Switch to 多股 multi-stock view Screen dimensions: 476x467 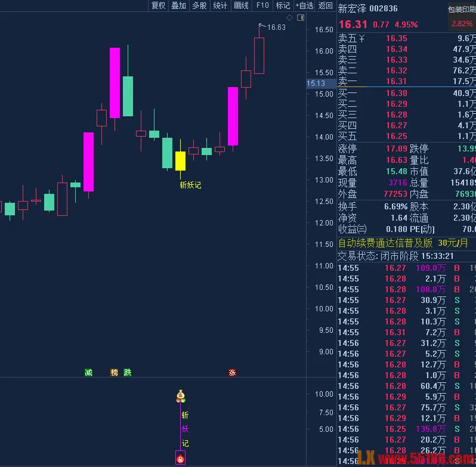click(x=199, y=6)
